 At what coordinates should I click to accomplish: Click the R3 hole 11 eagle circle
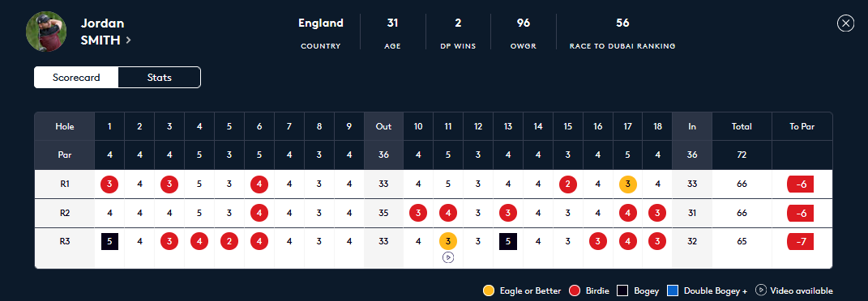point(448,241)
